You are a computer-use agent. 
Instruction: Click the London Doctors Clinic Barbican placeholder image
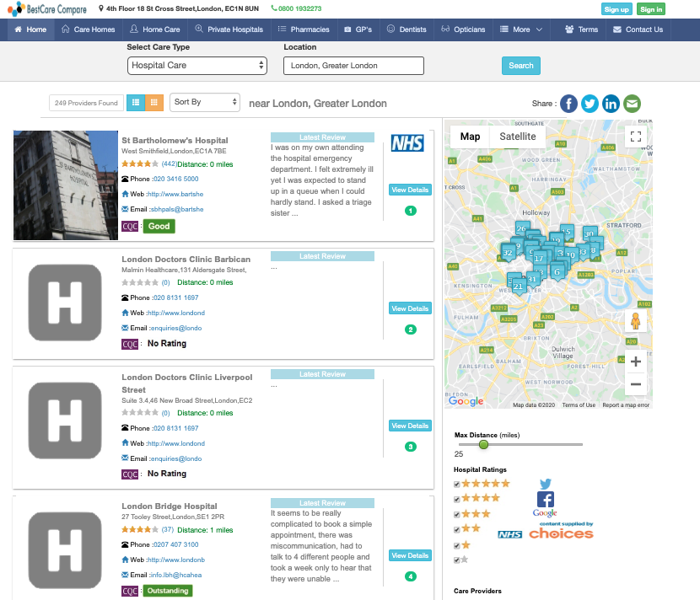[x=65, y=303]
